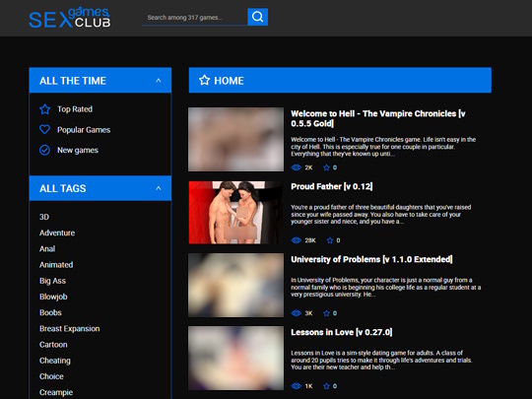Click the eye icon under University of Problems
Viewport: 532px width, 399px height.
[297, 313]
